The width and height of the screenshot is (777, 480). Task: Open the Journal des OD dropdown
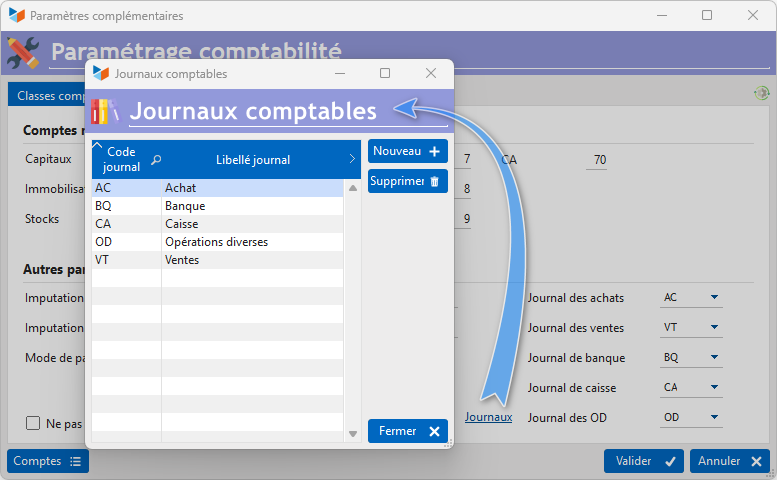(714, 418)
